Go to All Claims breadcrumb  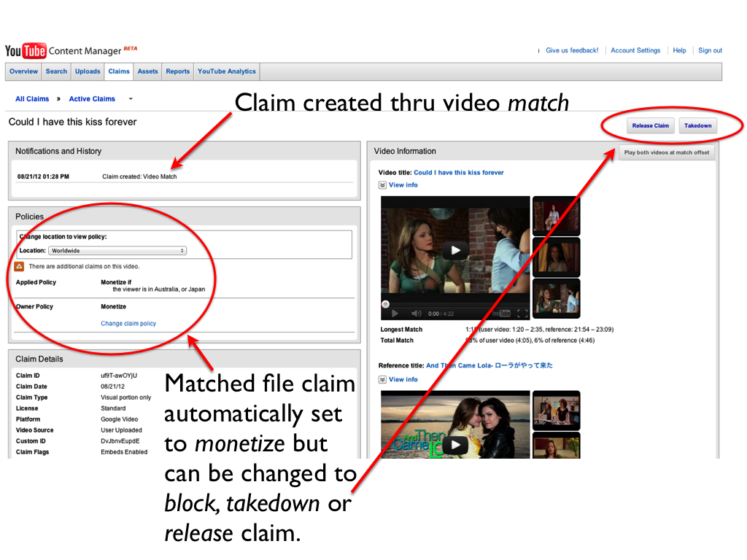[x=32, y=99]
